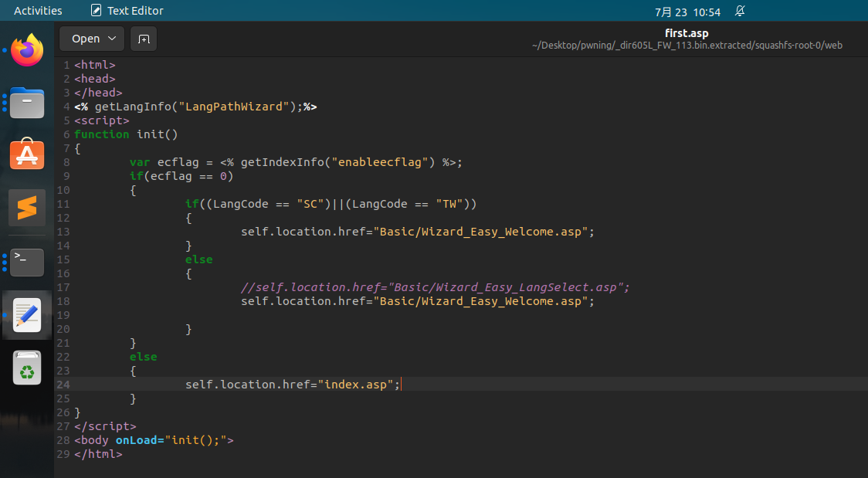Click the </html> tag on line 29
Image resolution: width=868 pixels, height=478 pixels.
tap(98, 454)
